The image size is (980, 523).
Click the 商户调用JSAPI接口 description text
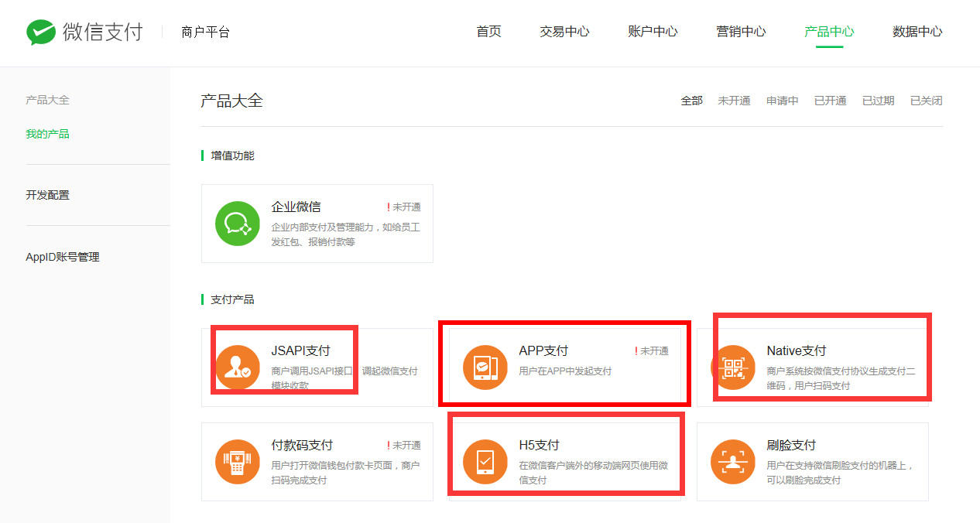344,378
